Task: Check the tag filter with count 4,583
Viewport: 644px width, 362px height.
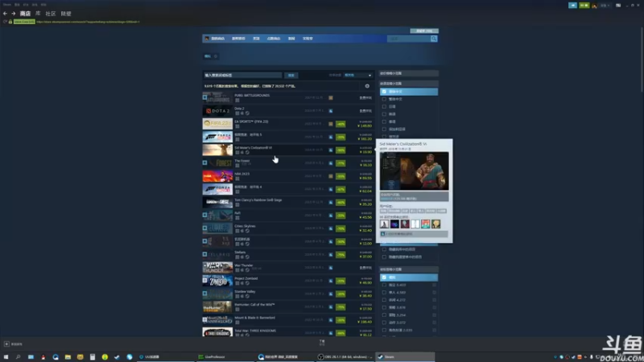Action: coord(384,292)
